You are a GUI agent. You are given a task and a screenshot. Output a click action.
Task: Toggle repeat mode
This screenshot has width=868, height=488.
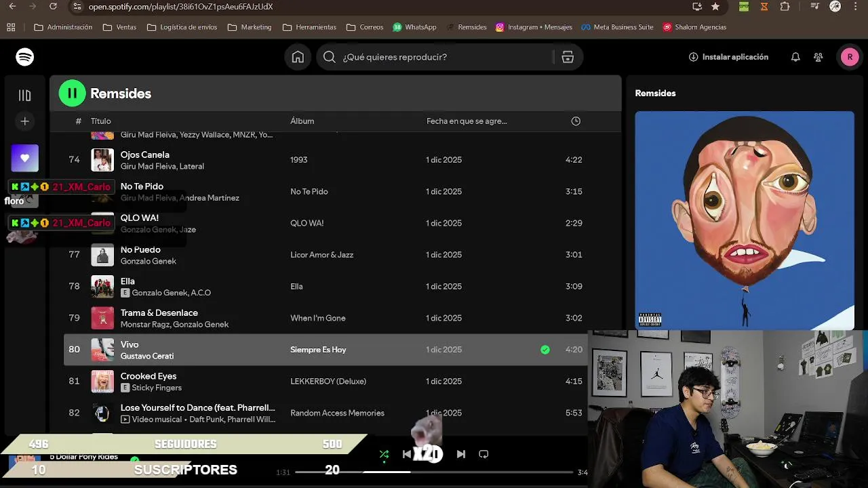click(484, 454)
